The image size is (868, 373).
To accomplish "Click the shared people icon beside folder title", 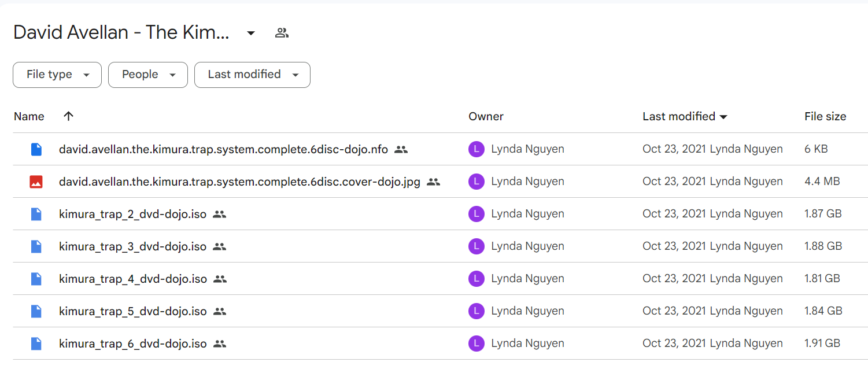I will pos(282,33).
